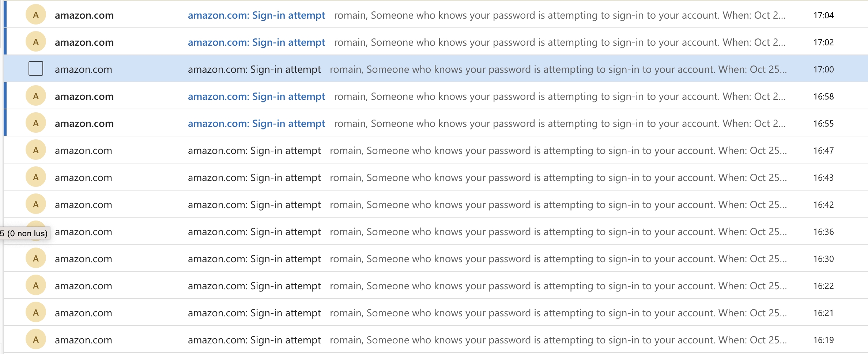Select the avatar icon of the 16:58 message
This screenshot has height=354, width=868.
(x=36, y=96)
